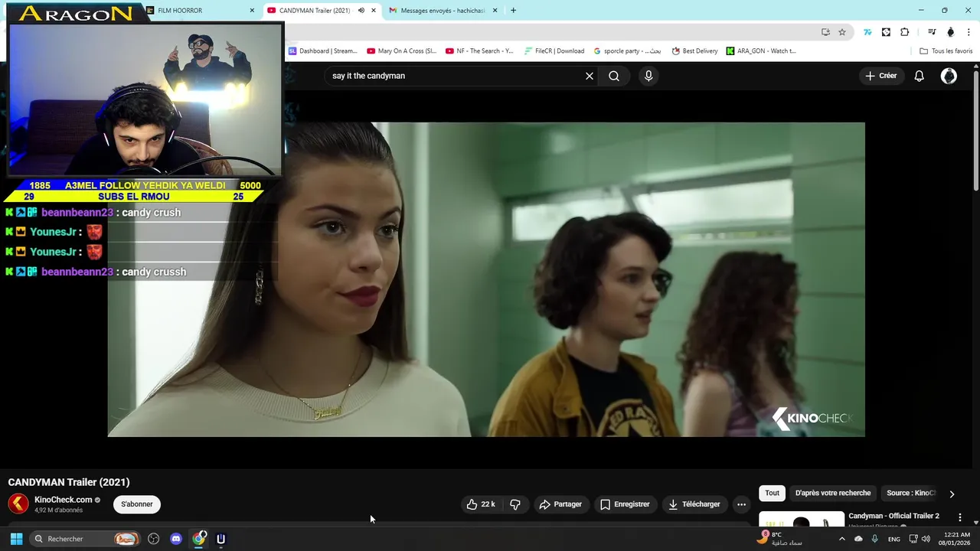Click the Partager share button
This screenshot has height=551, width=980.
pos(561,504)
